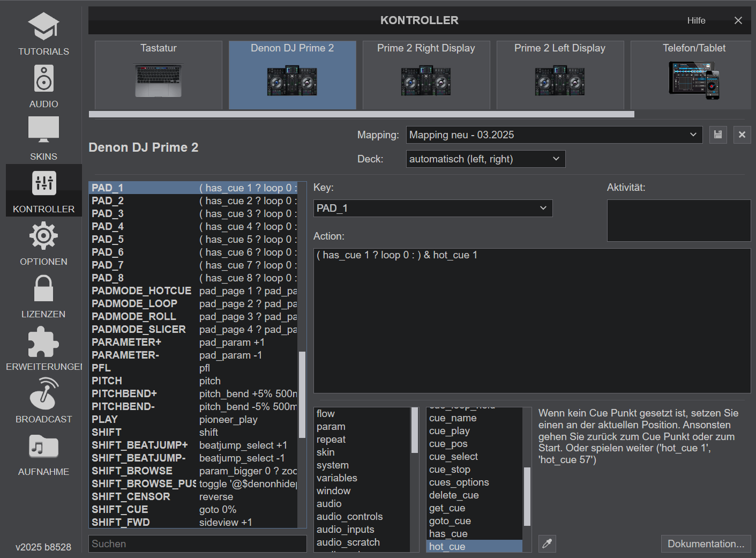Select the PITCH mapping row

point(193,381)
